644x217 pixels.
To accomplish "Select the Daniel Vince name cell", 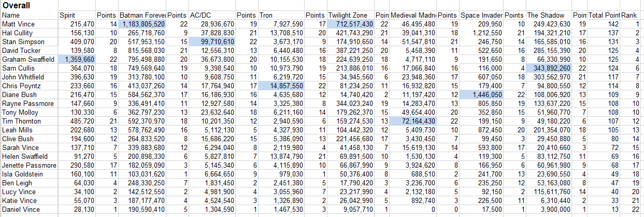I will (x=29, y=210).
